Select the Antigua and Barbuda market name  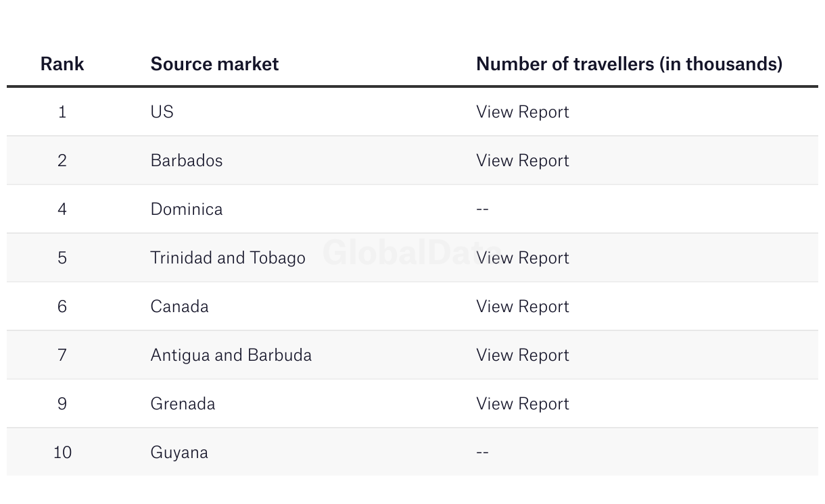coord(231,355)
